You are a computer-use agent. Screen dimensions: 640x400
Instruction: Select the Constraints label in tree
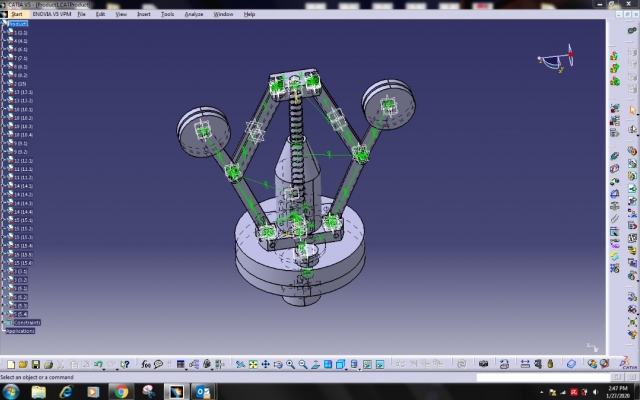27,322
